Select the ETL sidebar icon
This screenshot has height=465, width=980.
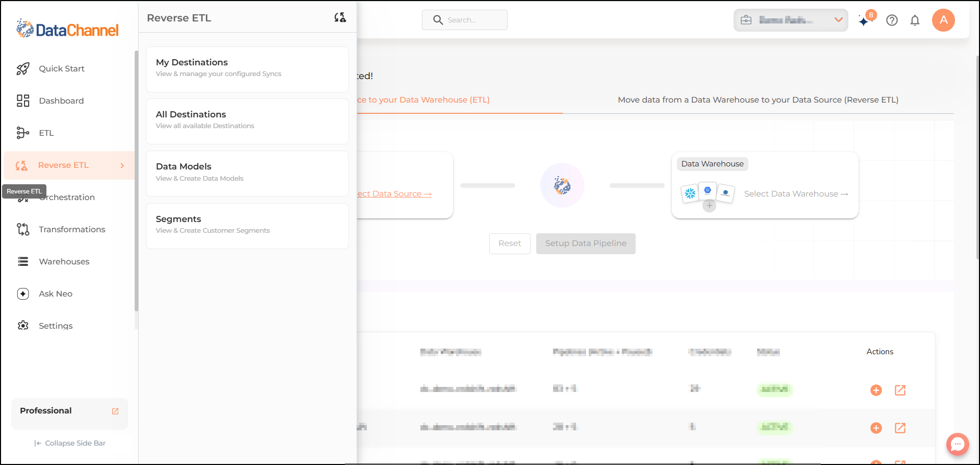(23, 133)
